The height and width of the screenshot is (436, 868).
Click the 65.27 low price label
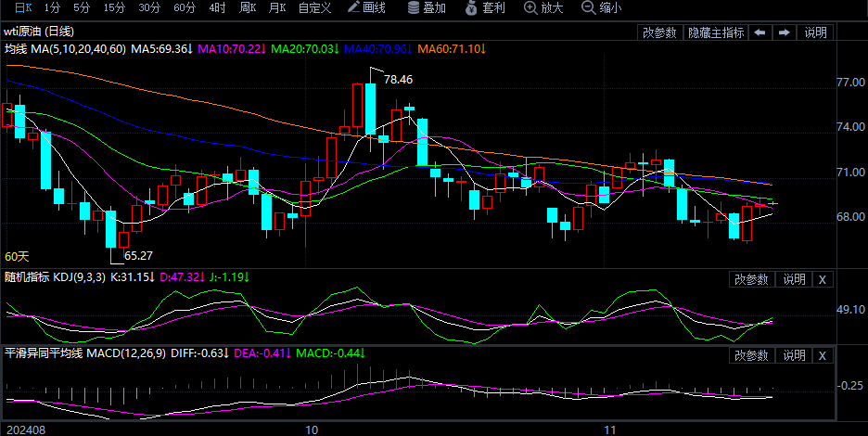138,255
